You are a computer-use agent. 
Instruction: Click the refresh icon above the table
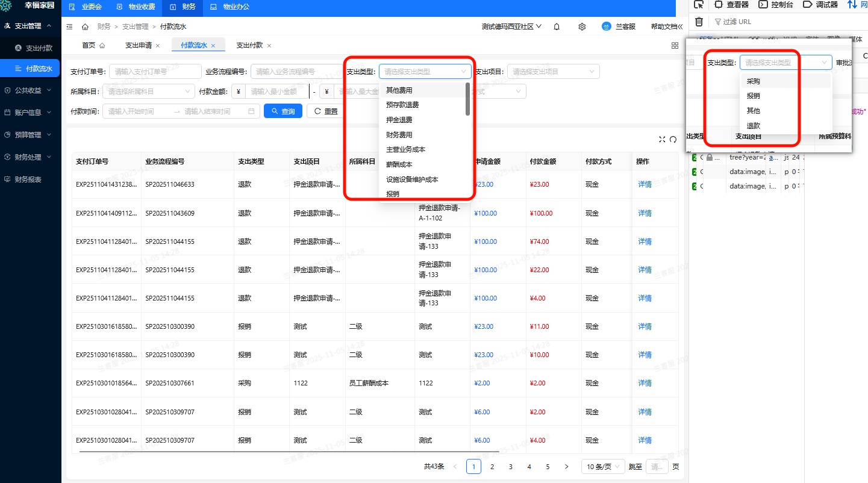coord(673,139)
